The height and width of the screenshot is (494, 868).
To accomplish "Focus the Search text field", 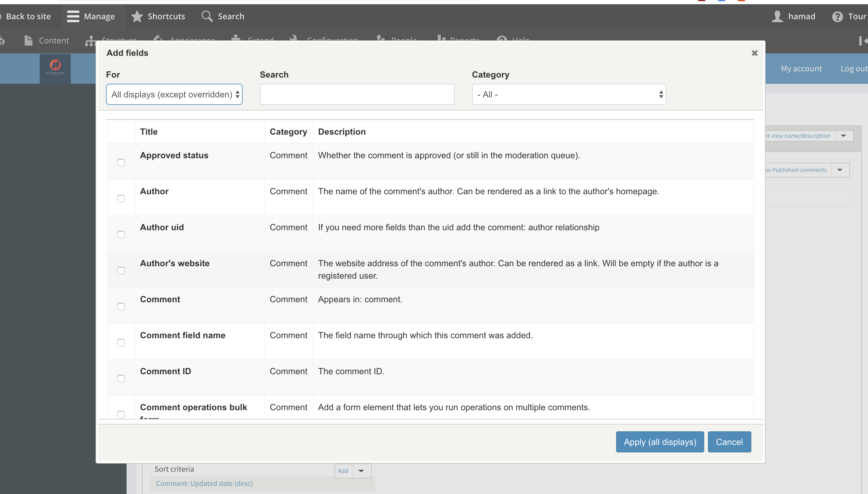I will pyautogui.click(x=357, y=94).
